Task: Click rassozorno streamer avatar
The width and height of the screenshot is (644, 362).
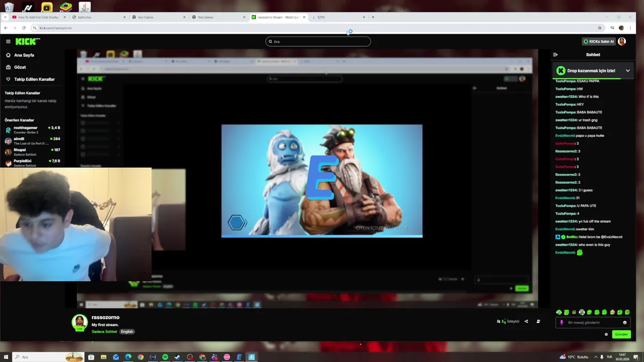Action: click(x=79, y=322)
